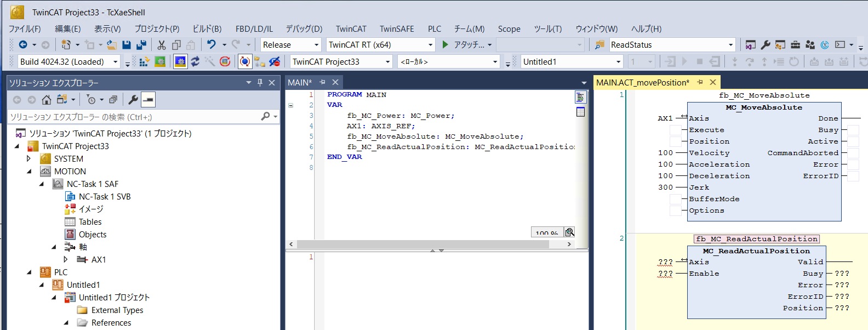
Task: Open the TwinCAT menu
Action: pos(351,29)
